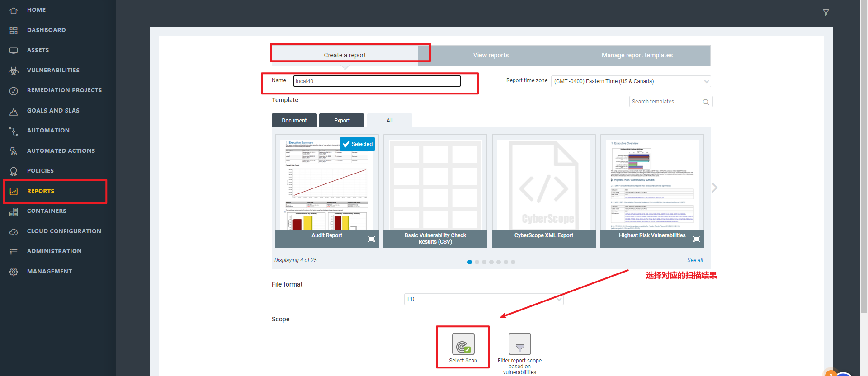Screen dimensions: 868x376
Task: Click the Automation workflow icon
Action: click(x=14, y=131)
